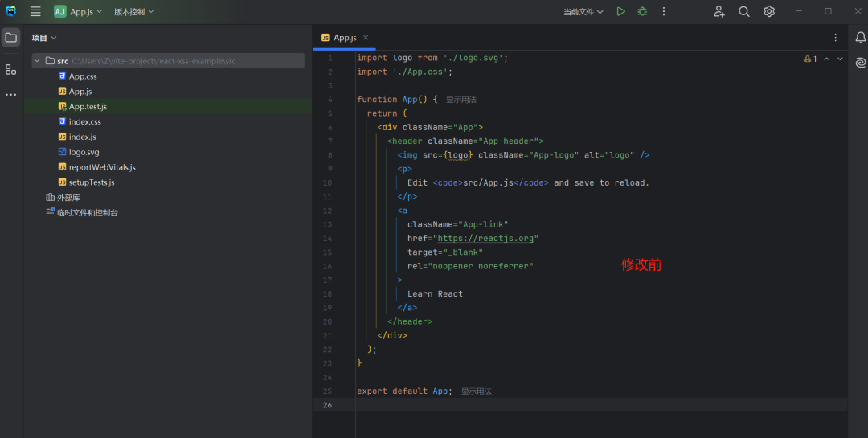Click the index.css file icon

pyautogui.click(x=62, y=121)
